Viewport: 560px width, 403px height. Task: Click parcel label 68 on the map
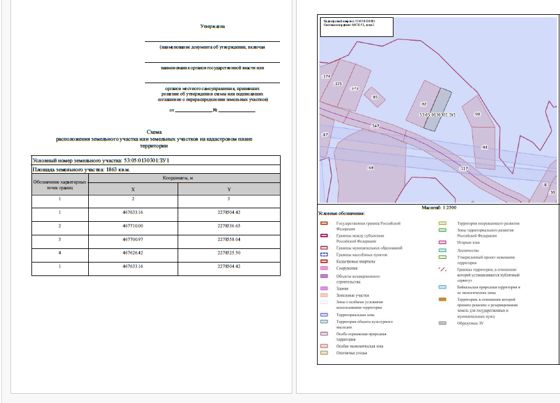[371, 168]
